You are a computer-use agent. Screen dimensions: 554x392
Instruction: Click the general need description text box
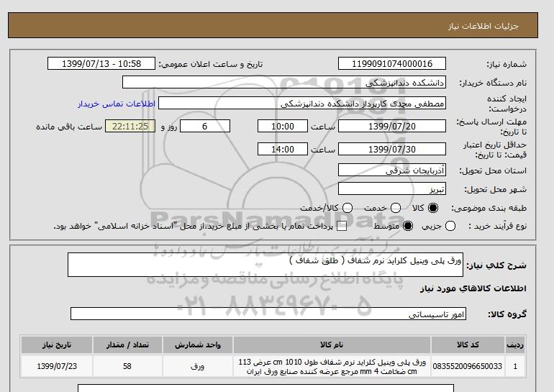265,265
